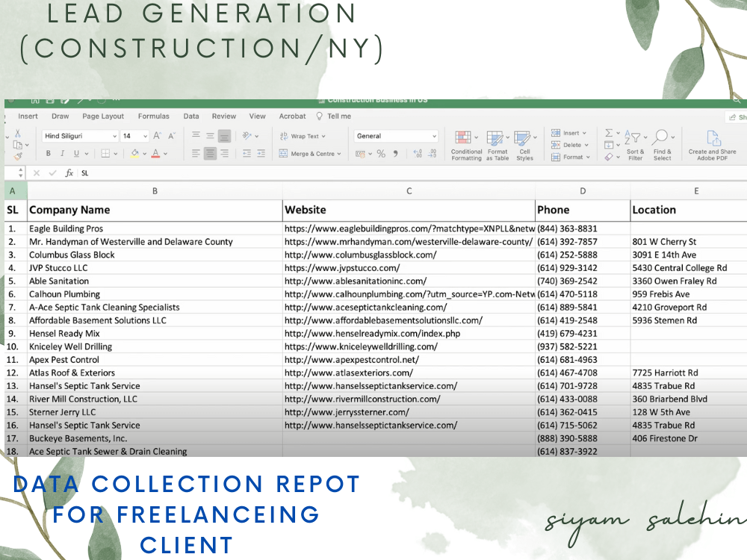Image resolution: width=747 pixels, height=560 pixels.
Task: Open the Wrap Text dropdown arrow
Action: [x=323, y=136]
